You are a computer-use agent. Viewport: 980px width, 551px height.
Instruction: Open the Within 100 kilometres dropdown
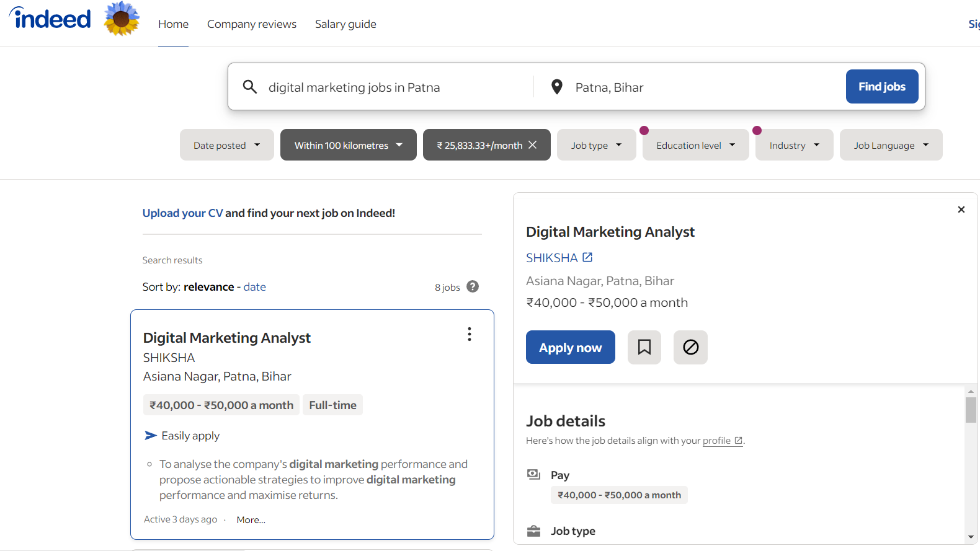click(x=349, y=145)
